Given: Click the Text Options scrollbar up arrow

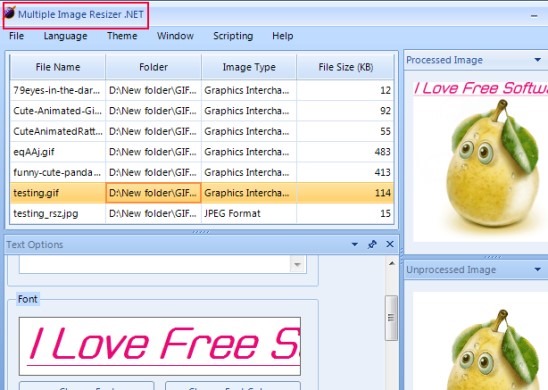Looking at the screenshot, I should [392, 263].
